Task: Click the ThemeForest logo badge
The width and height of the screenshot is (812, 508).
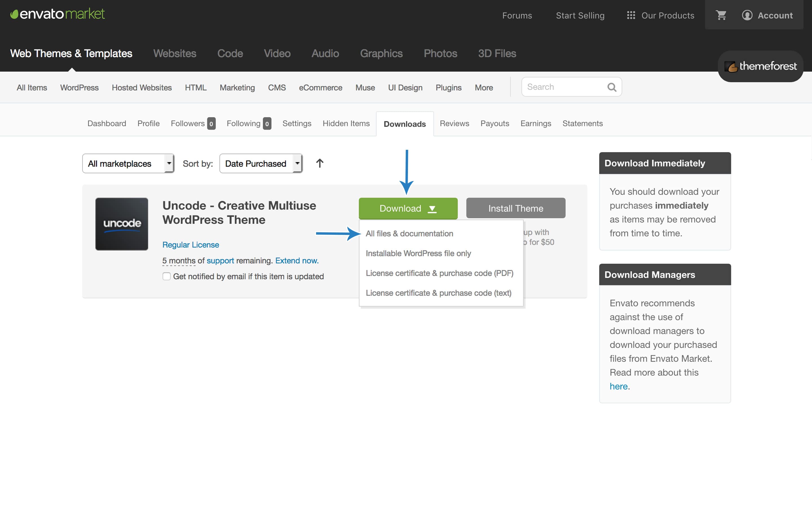Action: [x=760, y=66]
